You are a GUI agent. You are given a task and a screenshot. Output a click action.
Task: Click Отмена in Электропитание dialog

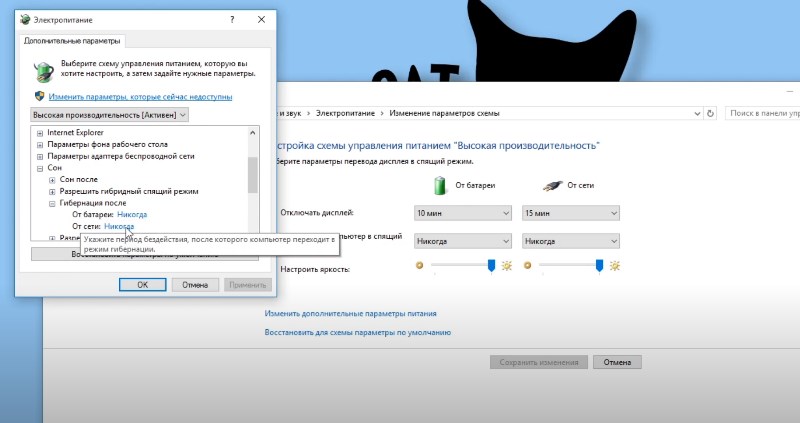(x=195, y=285)
